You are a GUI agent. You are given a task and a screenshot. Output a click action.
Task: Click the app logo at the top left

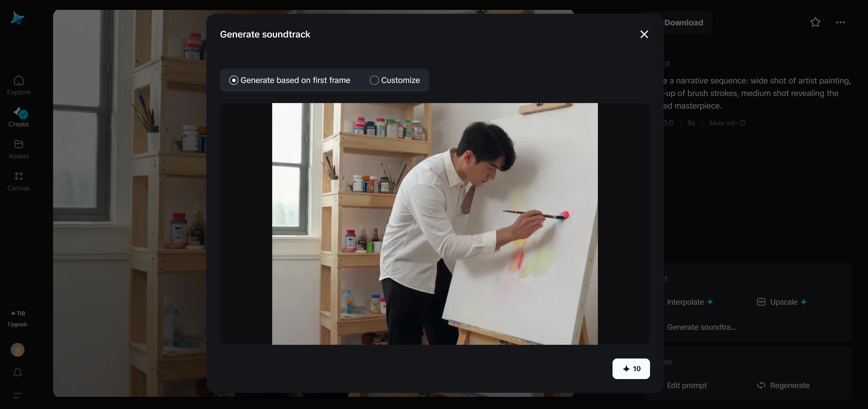coord(17,18)
